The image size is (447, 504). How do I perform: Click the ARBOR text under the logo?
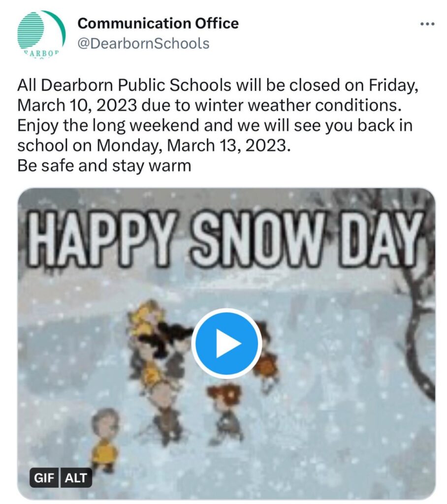[x=41, y=53]
